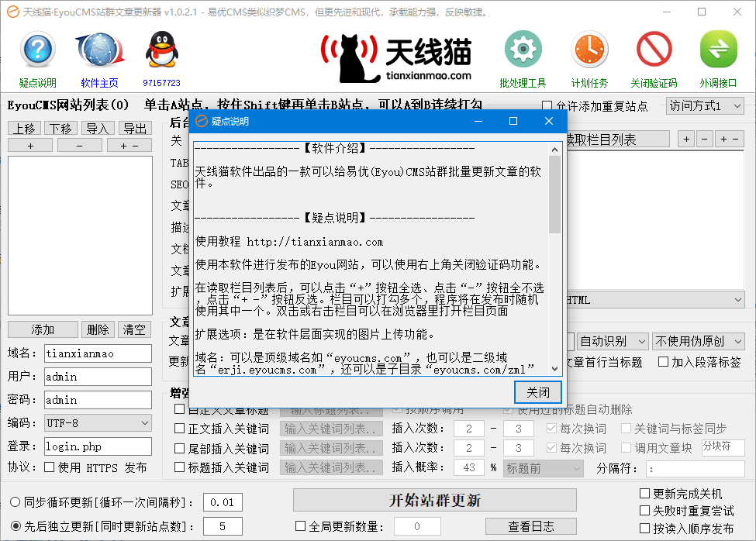Click the 上移 button
Screen dimensions: 756x541
coord(25,129)
